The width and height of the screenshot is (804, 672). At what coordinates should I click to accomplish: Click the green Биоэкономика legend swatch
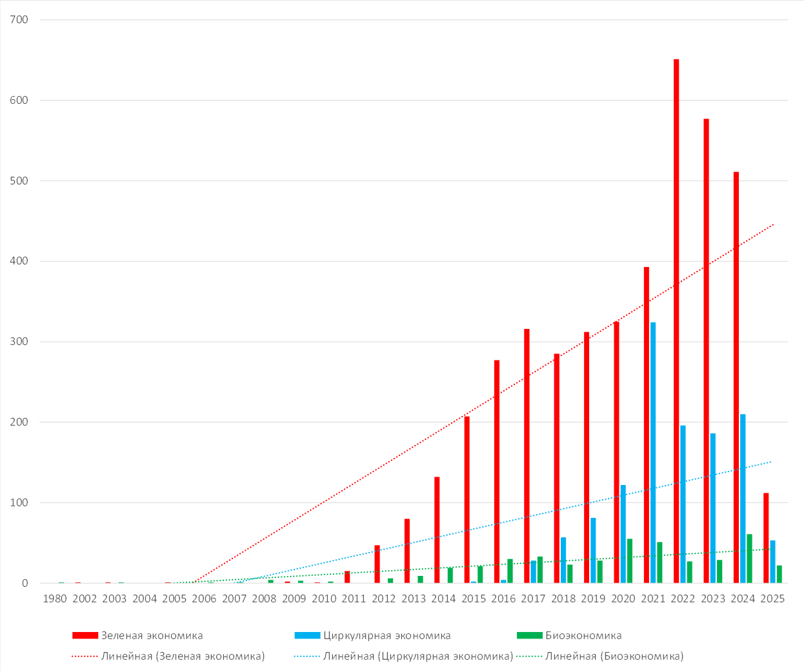coord(529,635)
